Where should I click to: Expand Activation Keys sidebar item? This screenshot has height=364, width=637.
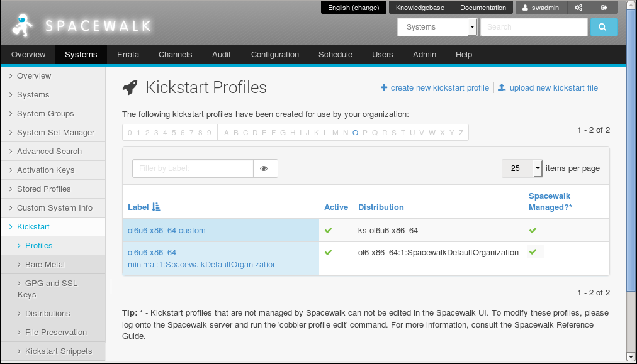[x=54, y=170]
